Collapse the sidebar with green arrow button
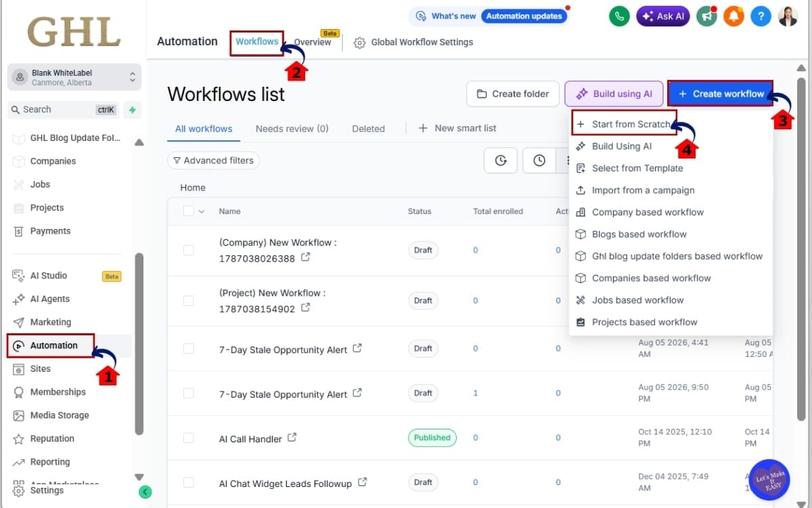This screenshot has width=812, height=508. [x=145, y=492]
